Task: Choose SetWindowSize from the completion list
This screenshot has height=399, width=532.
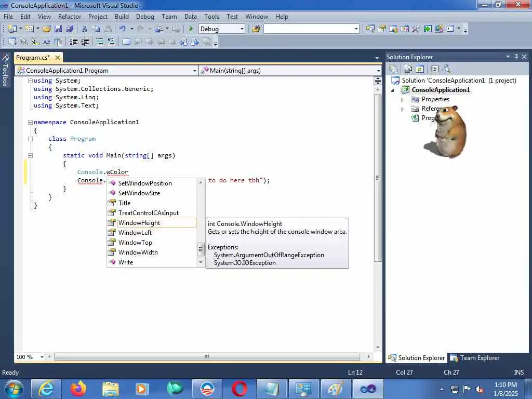Action: click(x=152, y=193)
